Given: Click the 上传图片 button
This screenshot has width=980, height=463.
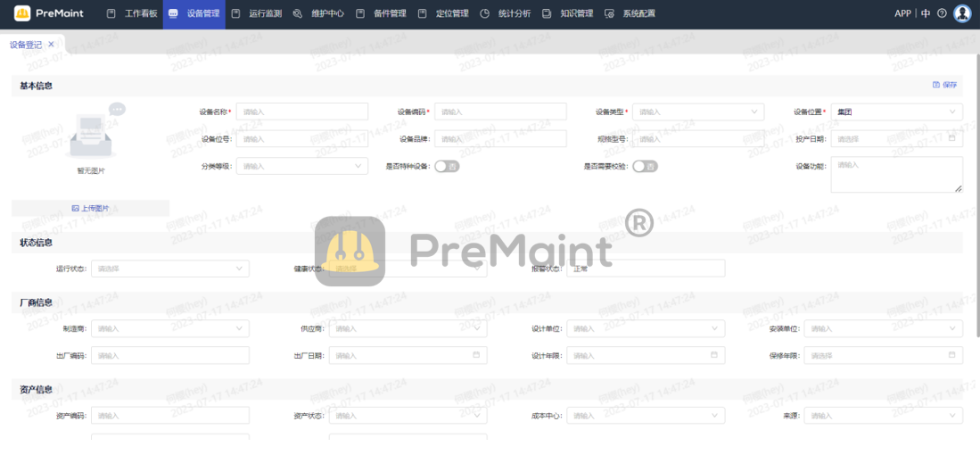Looking at the screenshot, I should (90, 208).
